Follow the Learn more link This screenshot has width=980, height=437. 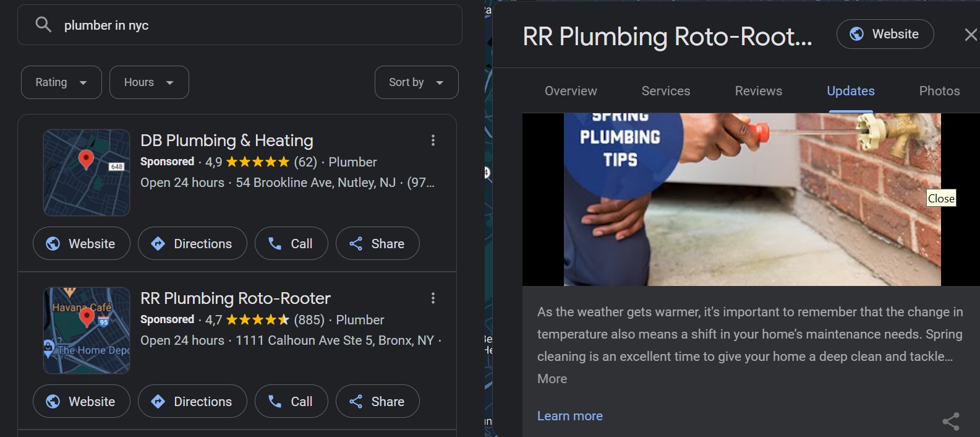[x=570, y=416]
